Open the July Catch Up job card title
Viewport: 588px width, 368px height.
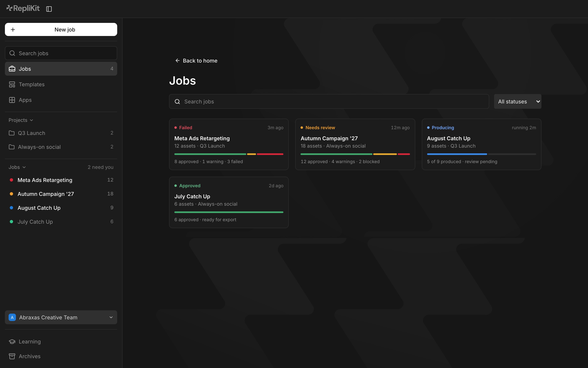[192, 196]
